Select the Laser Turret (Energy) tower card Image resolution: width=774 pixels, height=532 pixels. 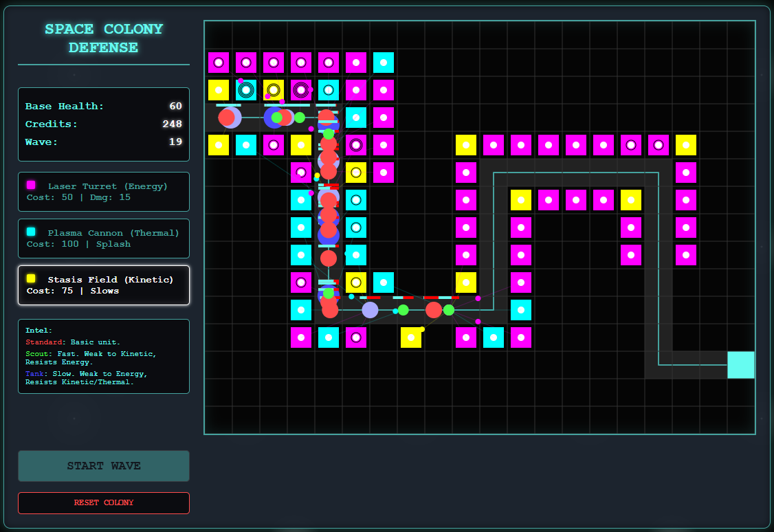point(104,192)
